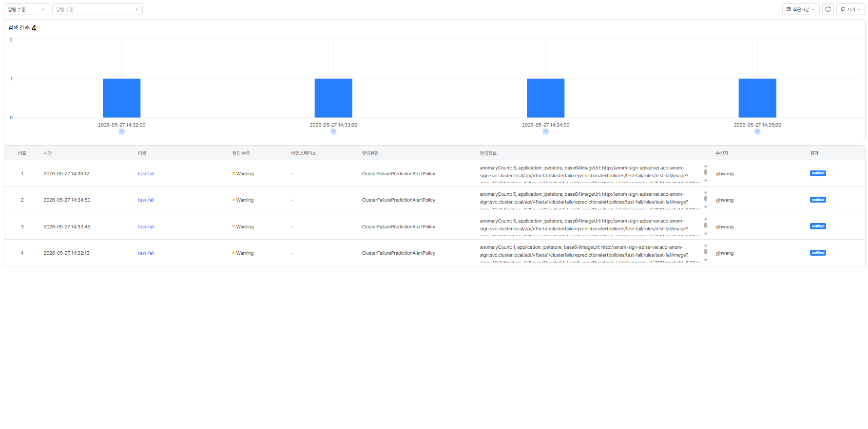Click the chart bar at 14:34:00
This screenshot has width=868, height=429.
(545, 98)
